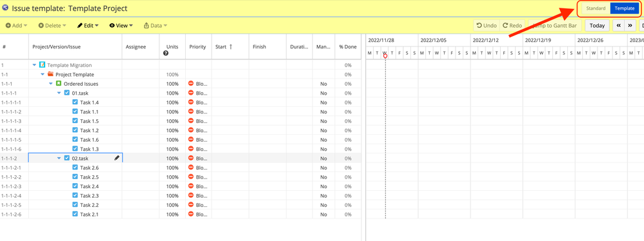
Task: Click the row number 1-1-1-2-4
Action: click(x=11, y=195)
